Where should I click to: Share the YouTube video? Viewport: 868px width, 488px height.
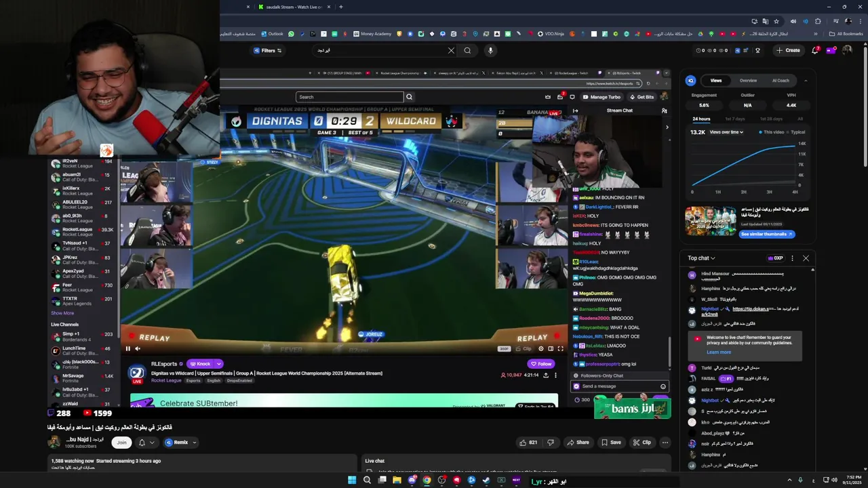point(578,443)
